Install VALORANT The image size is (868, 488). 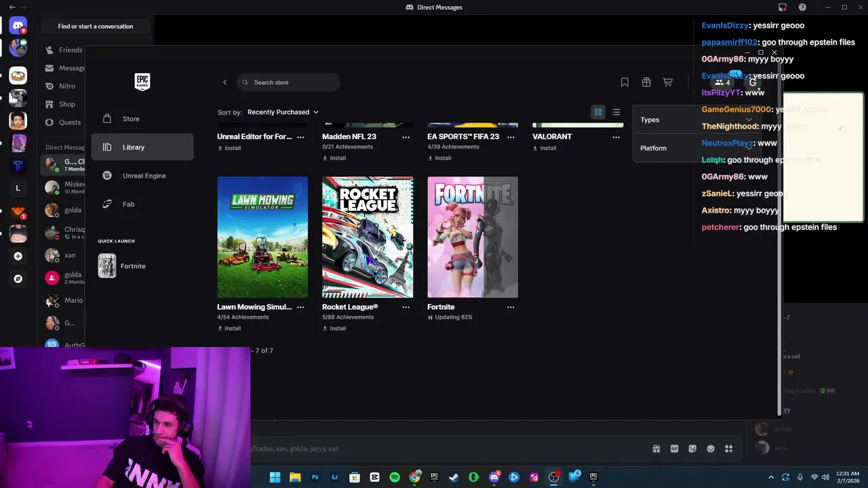(545, 148)
